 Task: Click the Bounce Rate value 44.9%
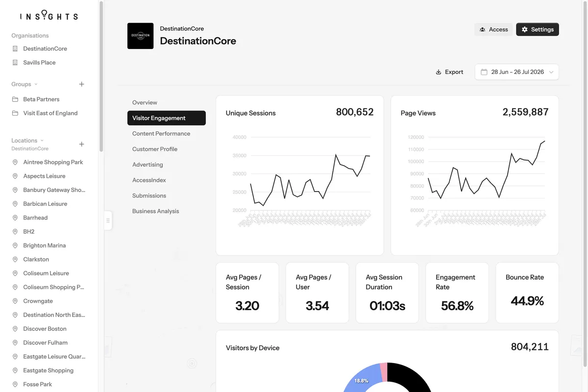click(527, 301)
